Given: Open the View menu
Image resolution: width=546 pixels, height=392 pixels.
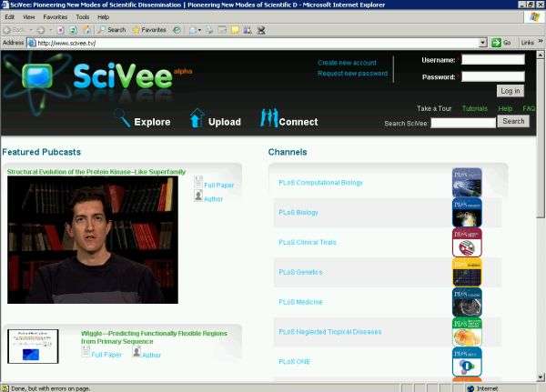Looking at the screenshot, I should 29,17.
